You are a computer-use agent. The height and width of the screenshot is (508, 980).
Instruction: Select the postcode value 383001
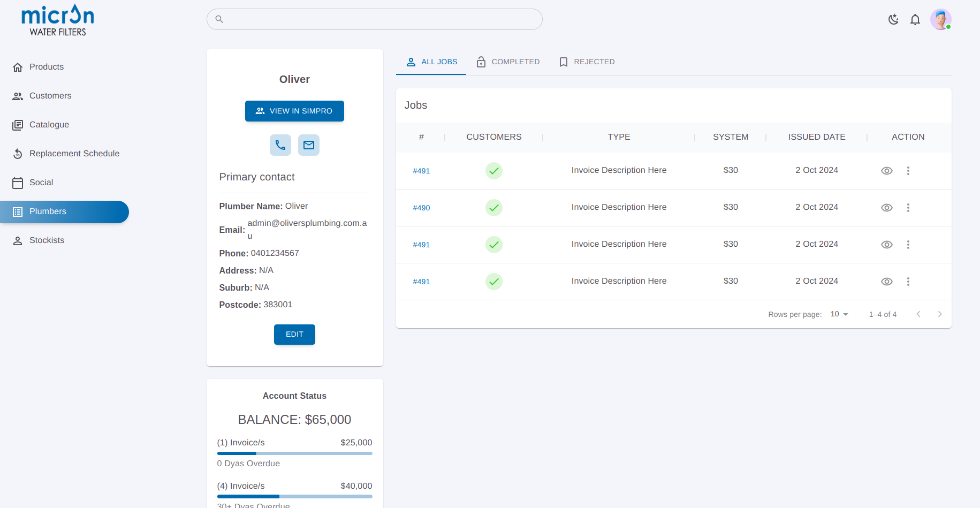point(278,305)
